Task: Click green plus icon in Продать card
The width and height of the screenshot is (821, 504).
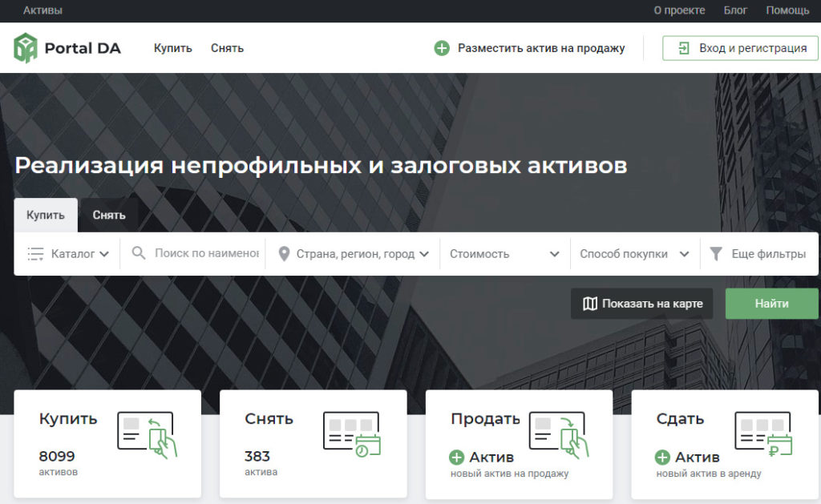Action: (x=456, y=458)
